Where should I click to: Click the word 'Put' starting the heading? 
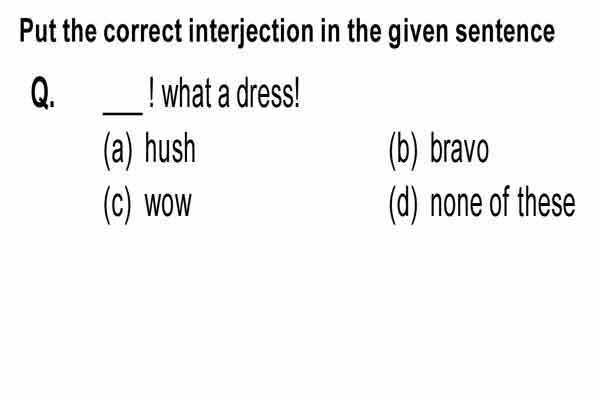[x=38, y=31]
